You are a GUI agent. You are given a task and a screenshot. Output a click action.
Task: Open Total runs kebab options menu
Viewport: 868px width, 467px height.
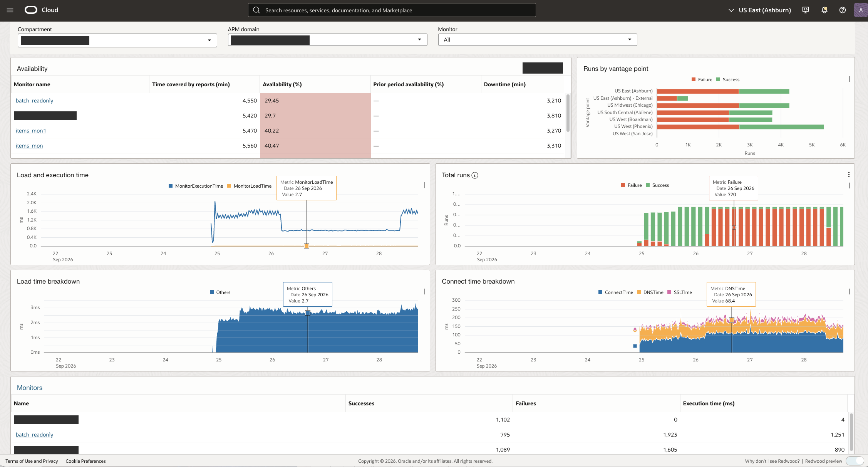coord(849,175)
